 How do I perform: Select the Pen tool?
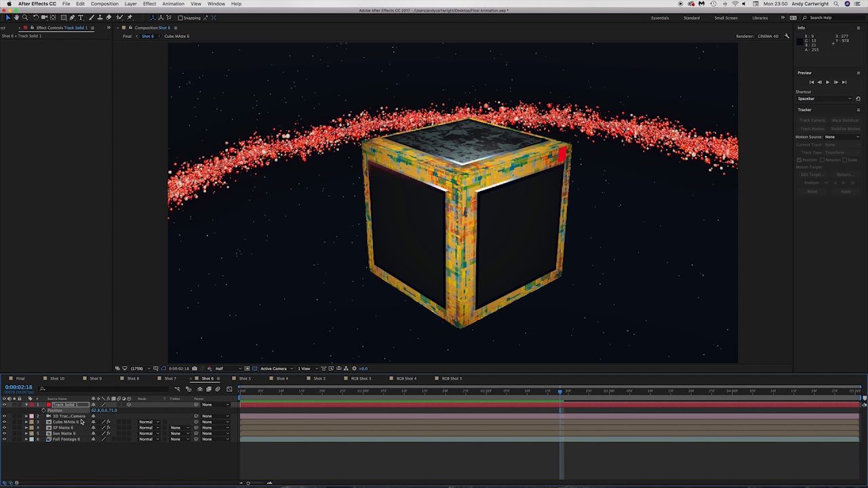(x=73, y=18)
